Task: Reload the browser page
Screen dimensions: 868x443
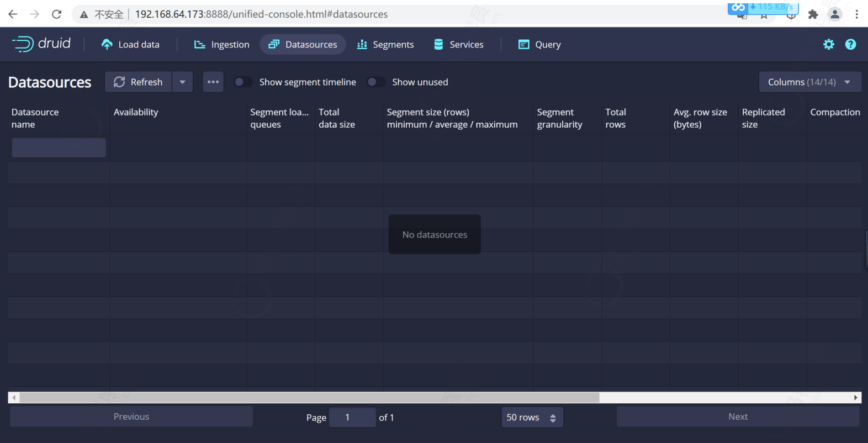Action: coord(56,14)
